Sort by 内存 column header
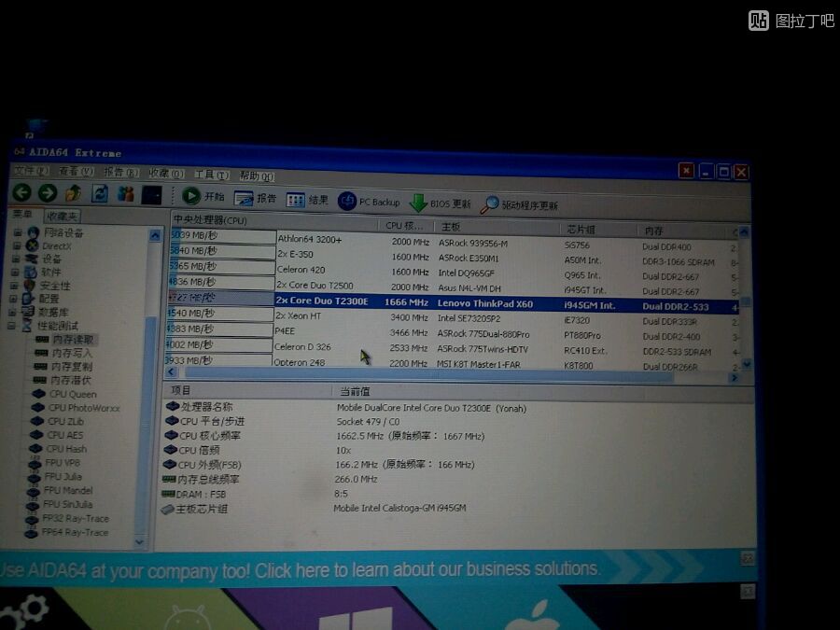The width and height of the screenshot is (840, 630). [x=683, y=231]
